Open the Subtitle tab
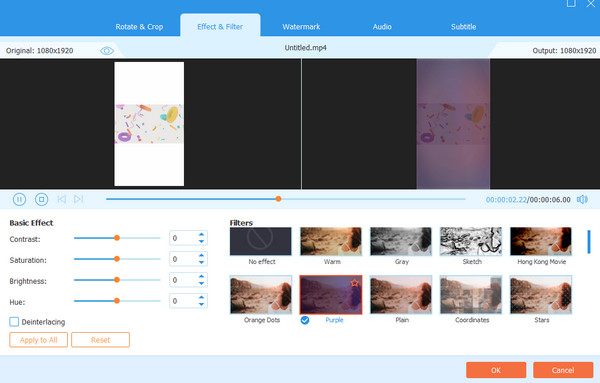 [x=463, y=27]
